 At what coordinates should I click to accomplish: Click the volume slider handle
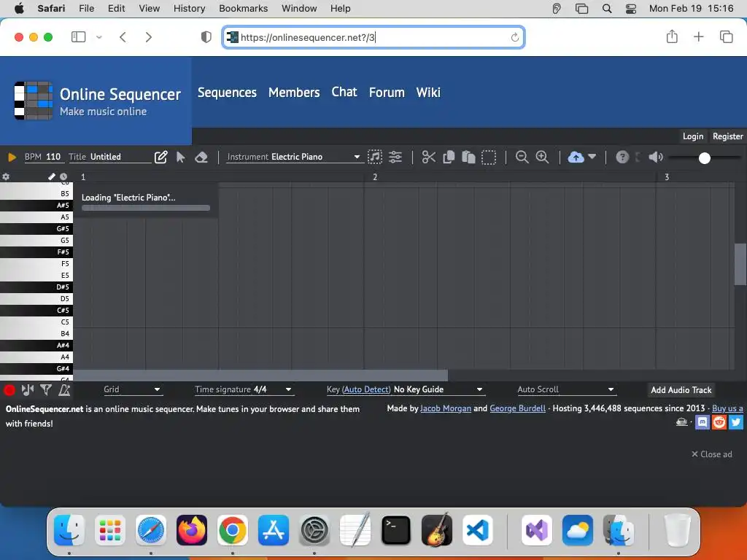click(704, 157)
